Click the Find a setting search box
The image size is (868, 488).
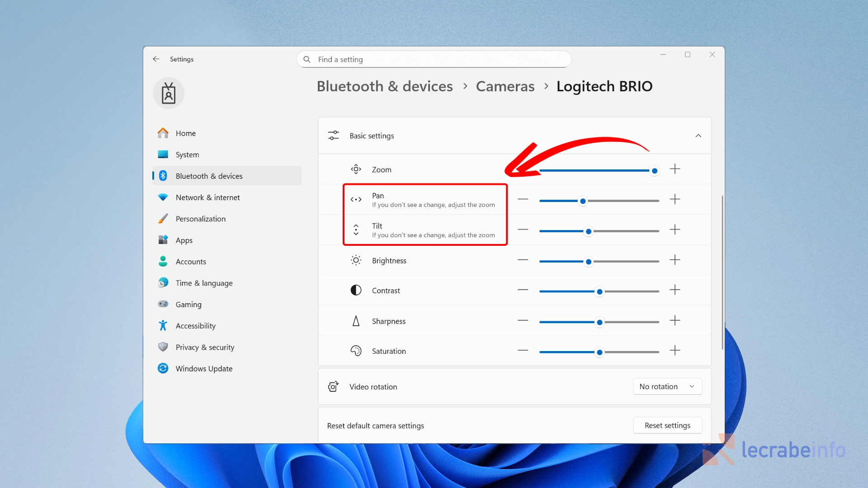click(x=434, y=60)
